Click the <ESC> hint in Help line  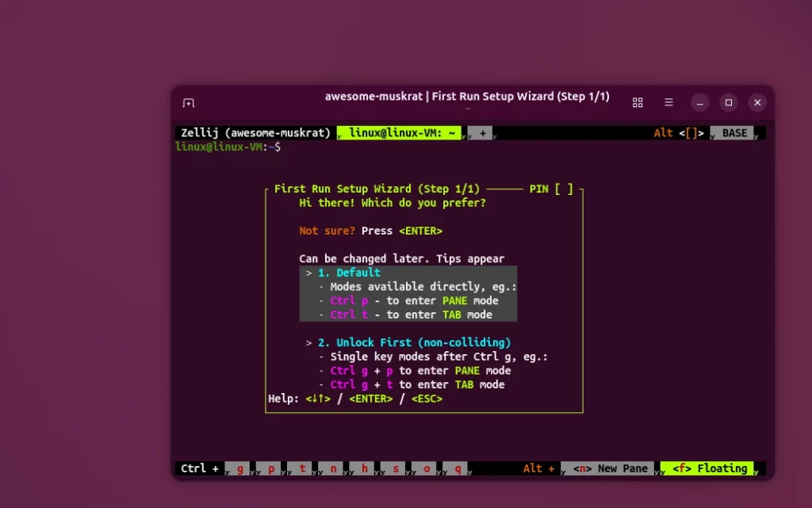[x=427, y=399]
